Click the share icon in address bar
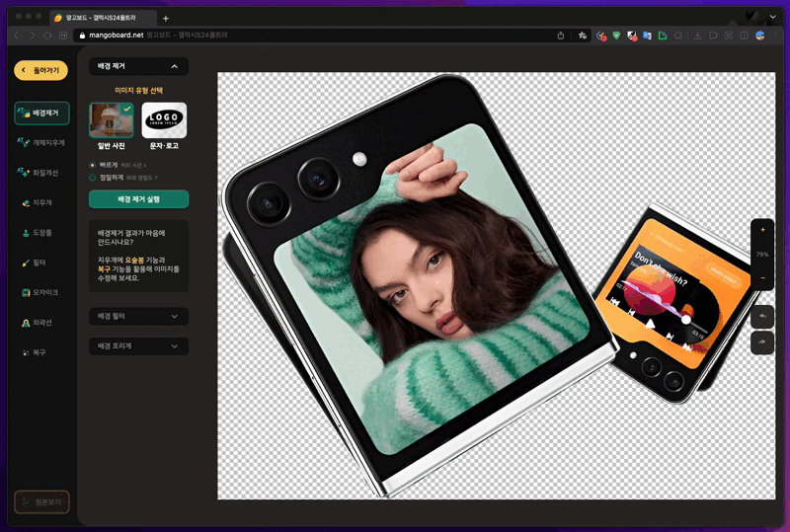Viewport: 790px width, 532px height. pos(561,36)
